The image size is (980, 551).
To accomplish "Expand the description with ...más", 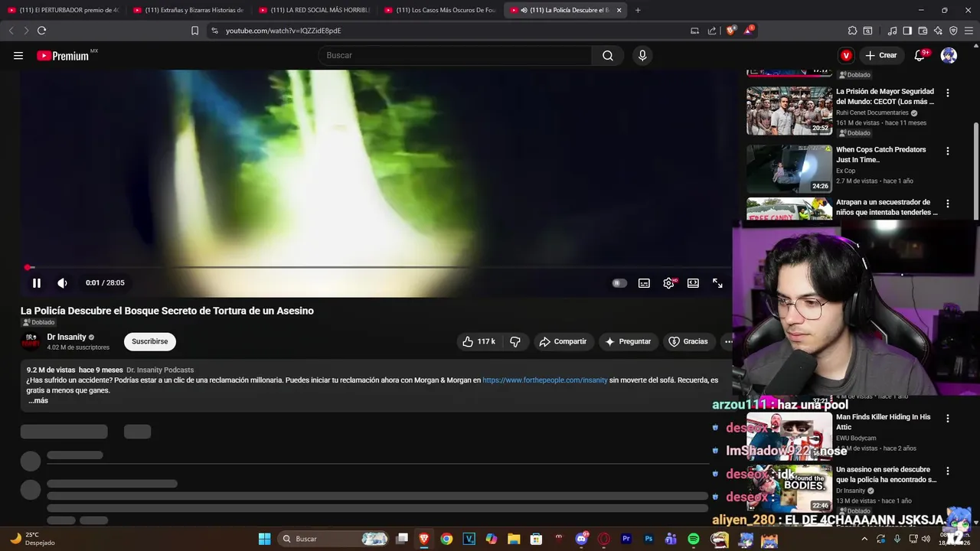I will coord(38,401).
